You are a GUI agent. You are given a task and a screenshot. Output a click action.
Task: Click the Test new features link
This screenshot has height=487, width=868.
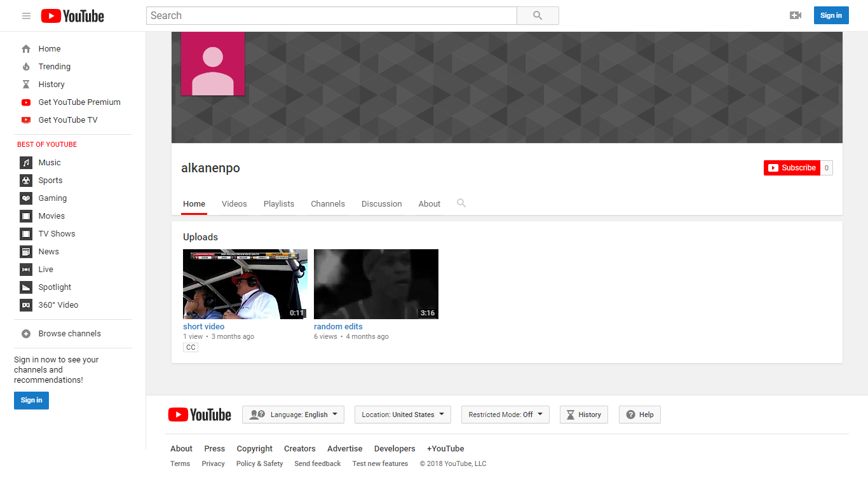click(x=381, y=464)
